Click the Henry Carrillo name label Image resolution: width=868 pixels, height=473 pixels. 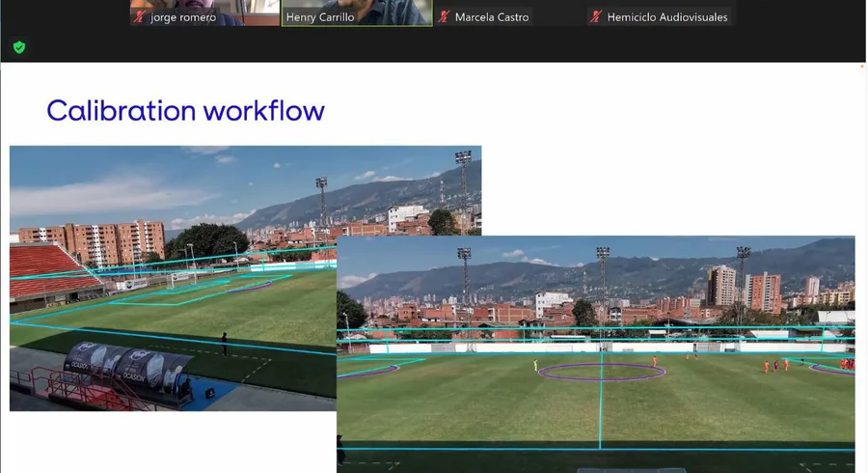[320, 17]
